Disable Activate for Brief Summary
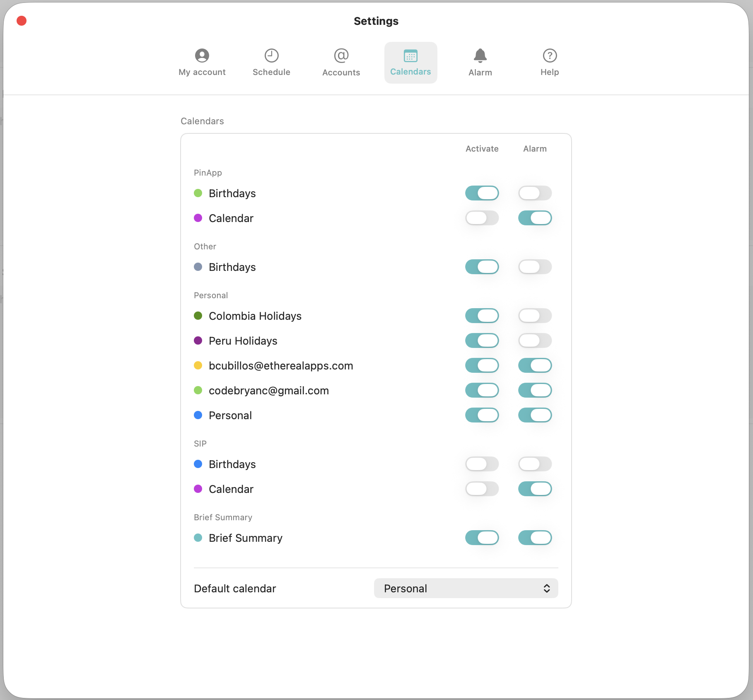The height and width of the screenshot is (700, 753). (482, 538)
